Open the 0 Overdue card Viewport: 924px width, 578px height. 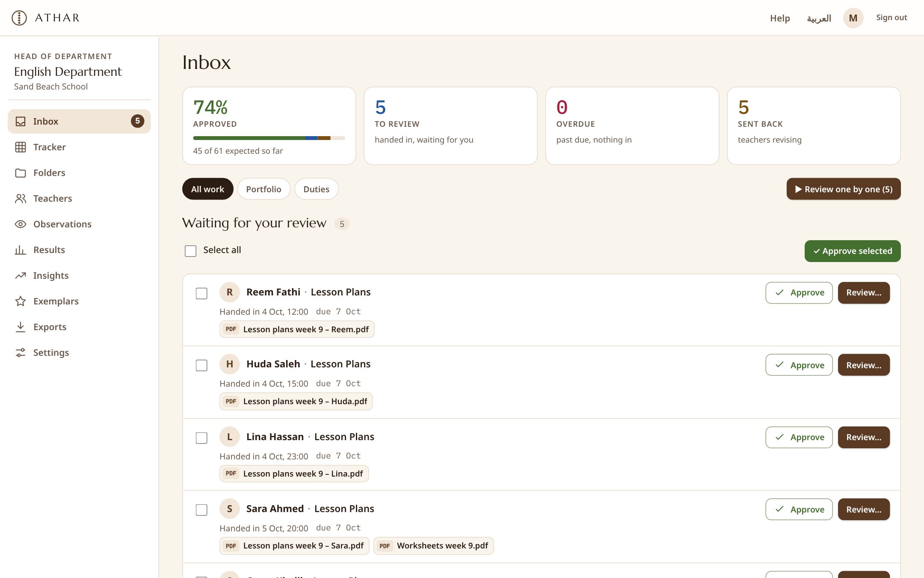[x=632, y=126]
